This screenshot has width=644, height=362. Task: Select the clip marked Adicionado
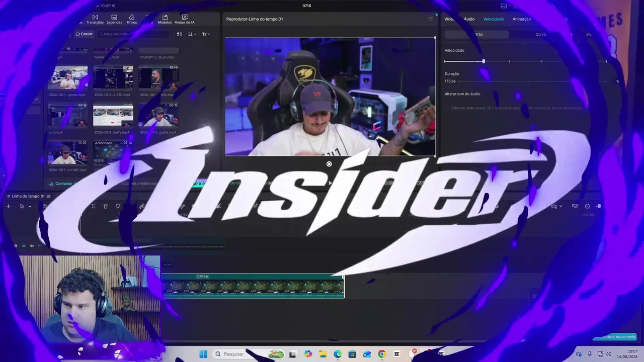pos(113,153)
